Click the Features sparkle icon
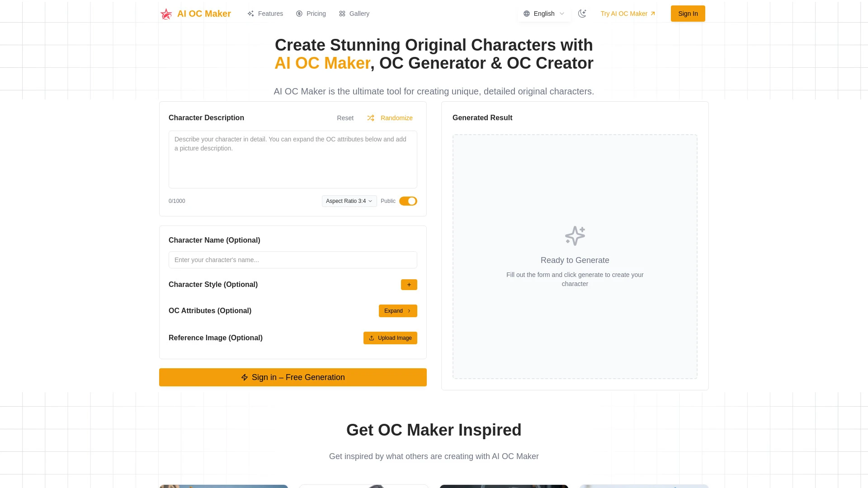 click(x=250, y=14)
